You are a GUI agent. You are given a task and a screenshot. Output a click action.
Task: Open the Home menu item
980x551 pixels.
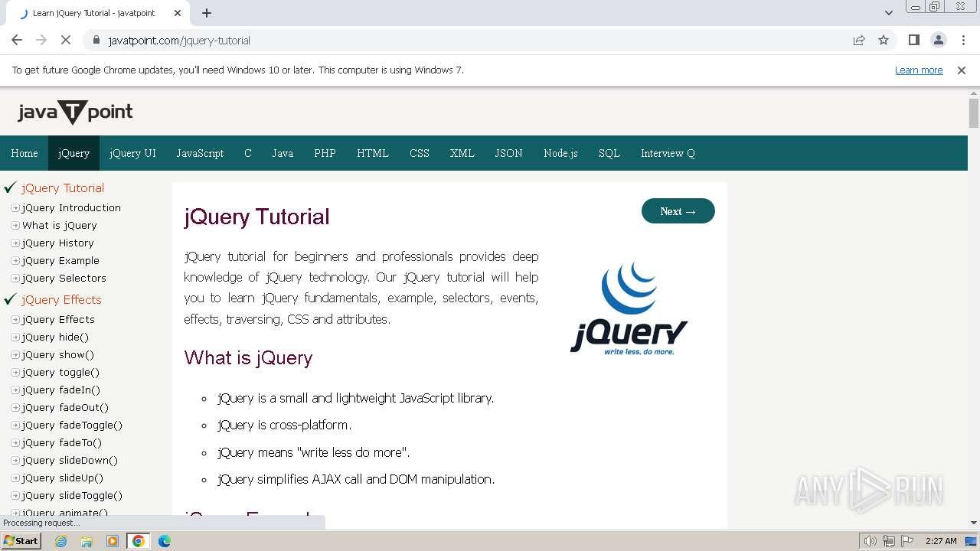[x=24, y=153]
